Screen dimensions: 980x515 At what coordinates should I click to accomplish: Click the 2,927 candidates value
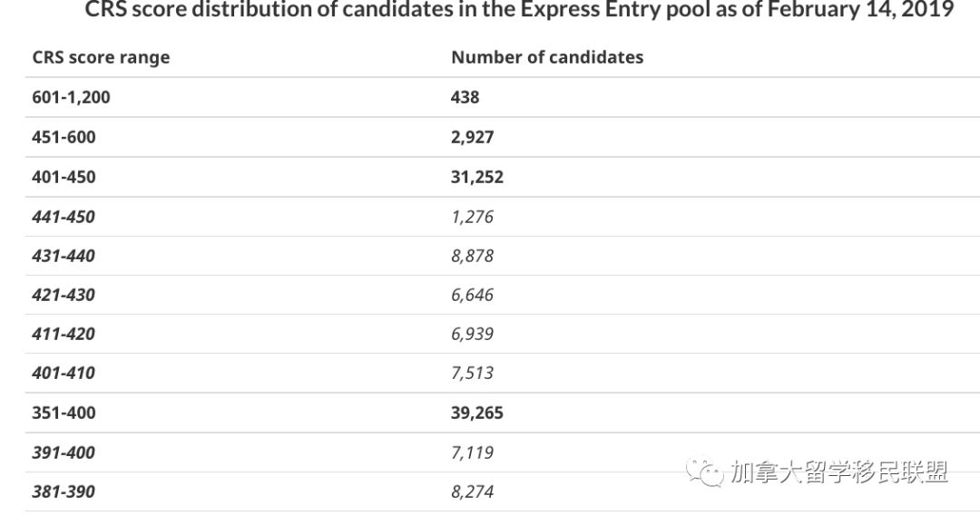pos(473,137)
